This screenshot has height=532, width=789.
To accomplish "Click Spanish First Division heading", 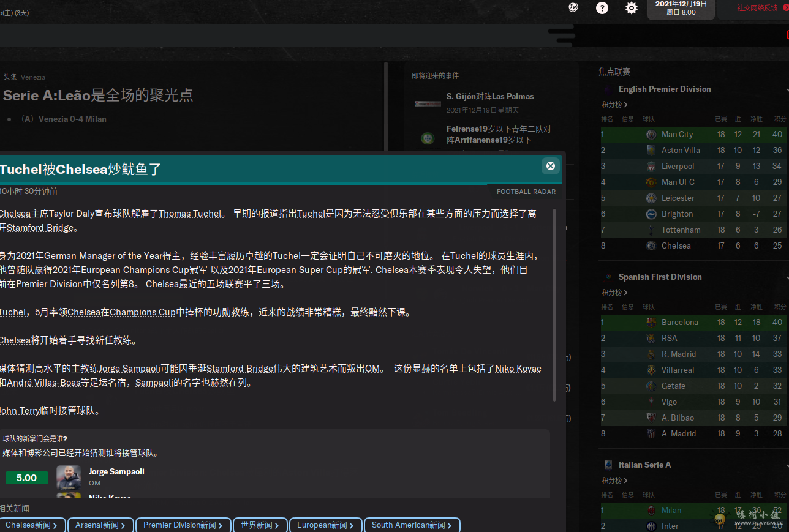I will (x=660, y=277).
